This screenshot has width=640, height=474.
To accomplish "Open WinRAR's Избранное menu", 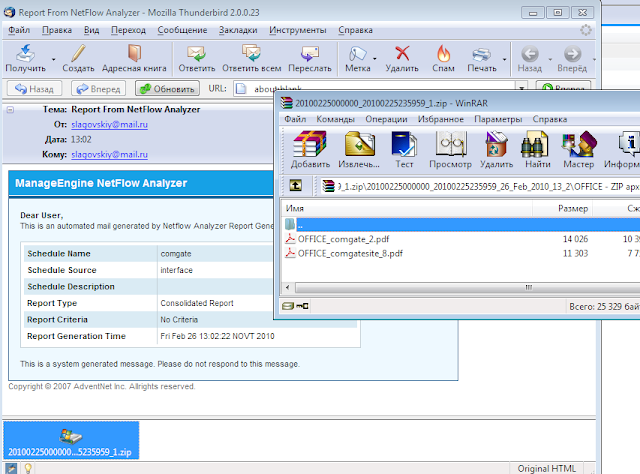I will (x=440, y=119).
